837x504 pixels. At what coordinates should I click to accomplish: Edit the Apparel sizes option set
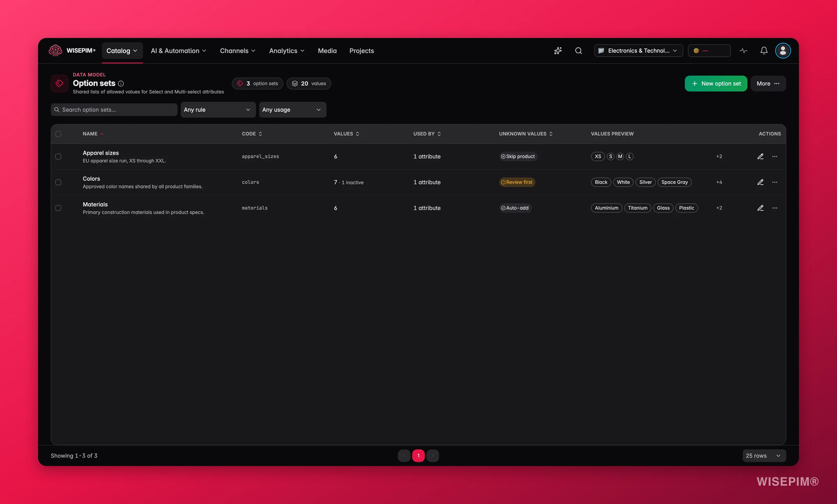pos(761,156)
